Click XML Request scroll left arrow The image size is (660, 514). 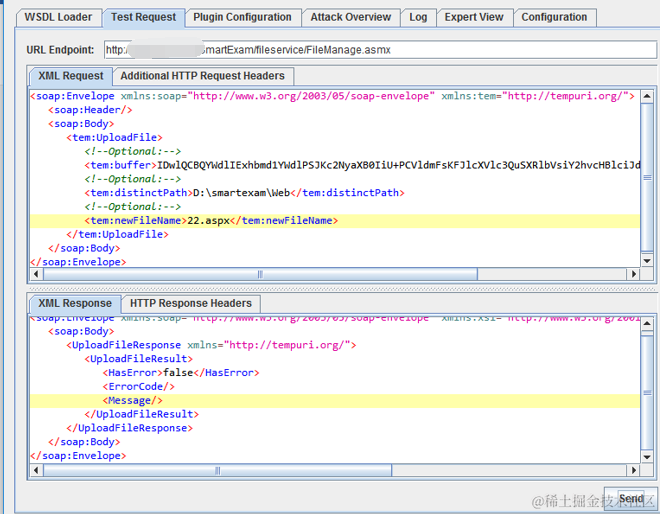coord(36,274)
